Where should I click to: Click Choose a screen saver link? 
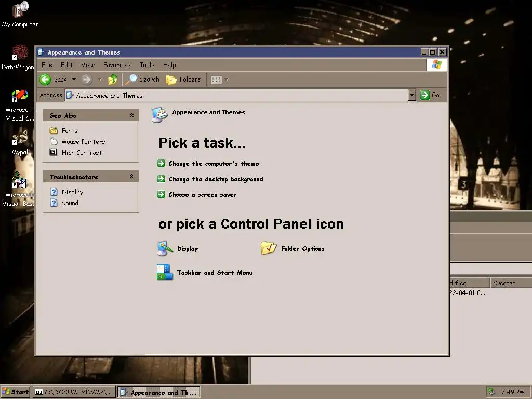tap(203, 195)
